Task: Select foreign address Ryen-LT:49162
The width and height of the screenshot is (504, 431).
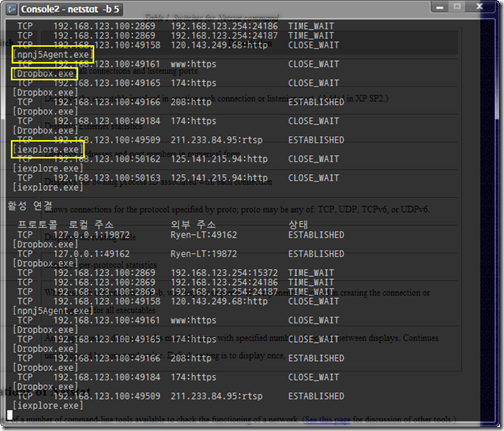Action: pos(204,235)
